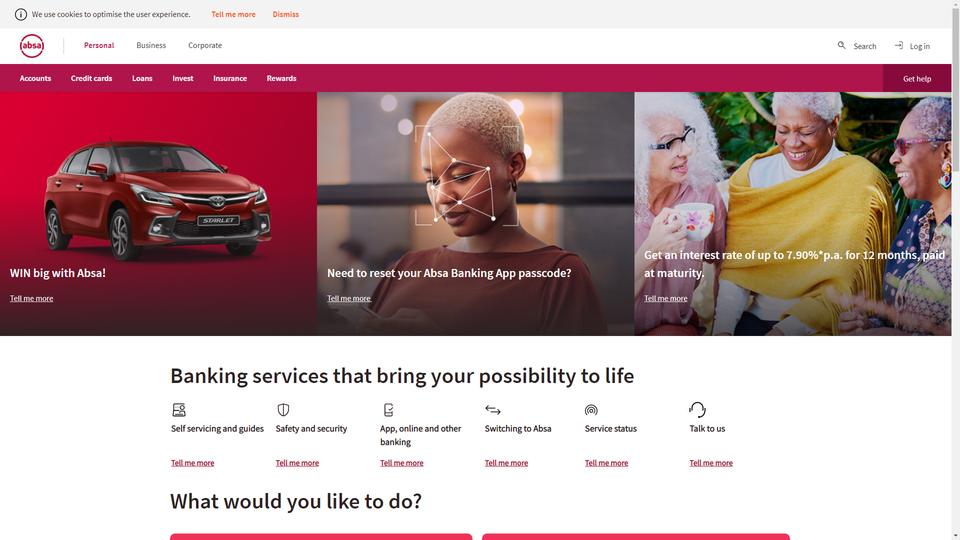This screenshot has width=960, height=540.
Task: Click the Talk to us headset icon
Action: click(x=697, y=409)
